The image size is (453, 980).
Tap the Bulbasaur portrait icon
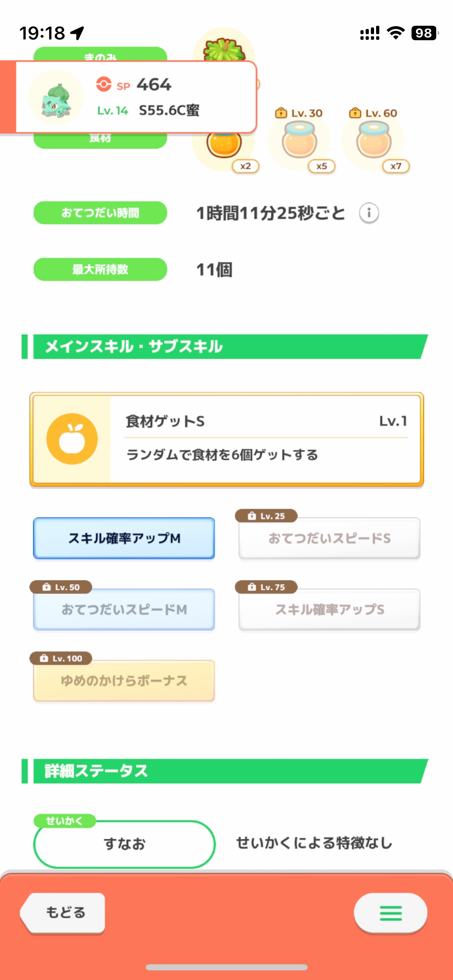coord(56,97)
